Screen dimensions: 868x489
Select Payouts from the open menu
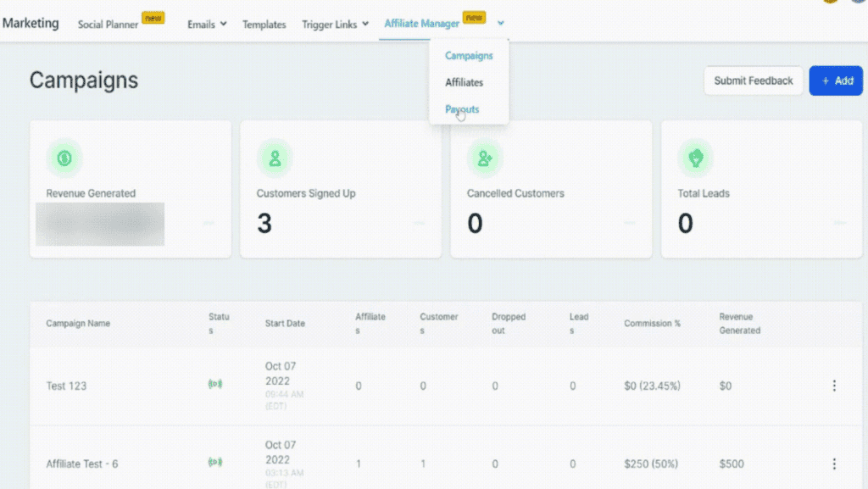coord(461,108)
